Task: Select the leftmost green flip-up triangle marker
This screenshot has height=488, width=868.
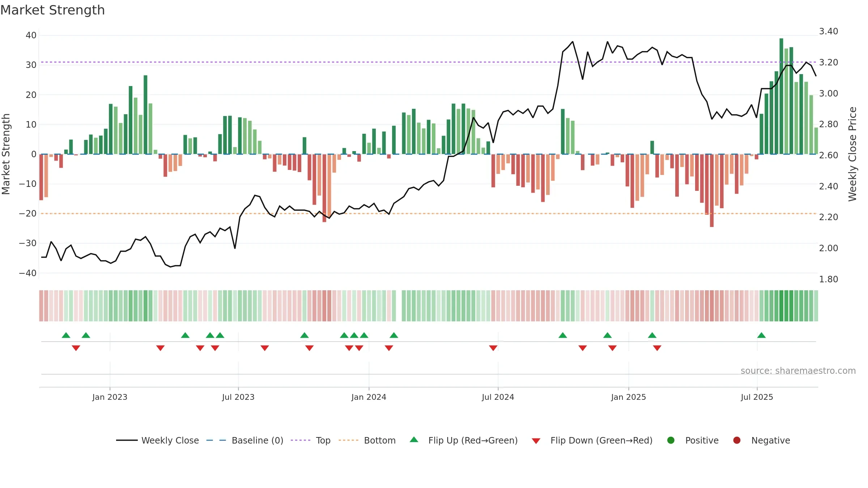Action: 66,335
